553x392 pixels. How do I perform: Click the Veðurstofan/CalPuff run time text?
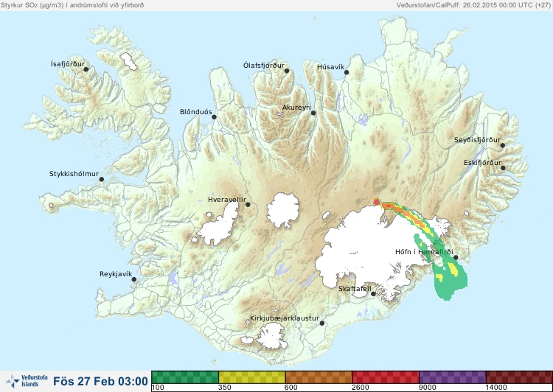(x=473, y=5)
